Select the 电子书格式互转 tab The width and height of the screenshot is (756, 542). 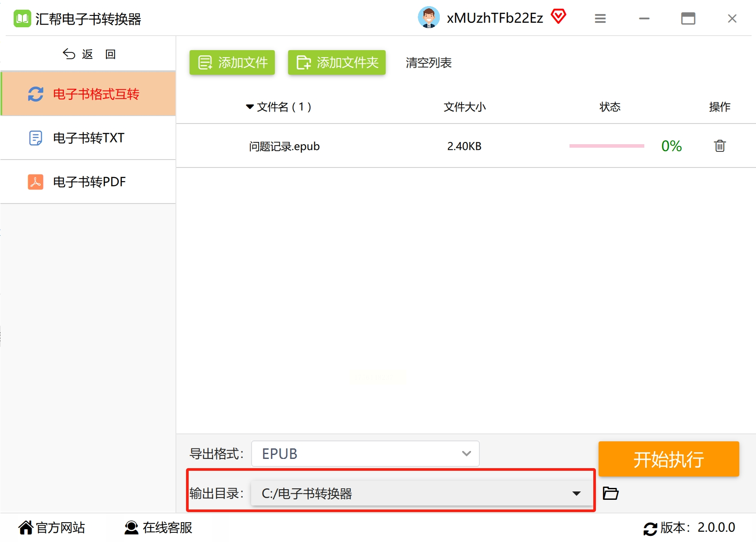[88, 94]
